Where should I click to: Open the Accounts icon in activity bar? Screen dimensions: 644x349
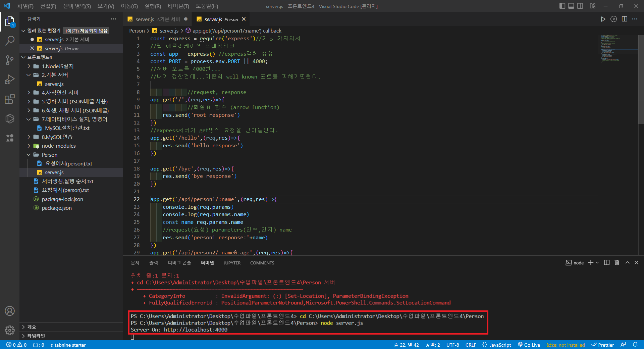coord(10,311)
